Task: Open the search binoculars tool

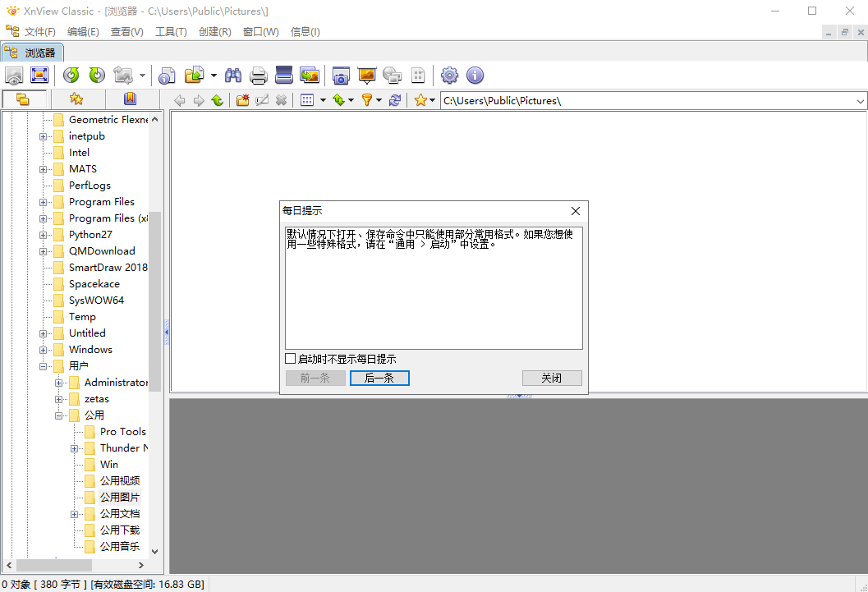Action: pyautogui.click(x=233, y=76)
